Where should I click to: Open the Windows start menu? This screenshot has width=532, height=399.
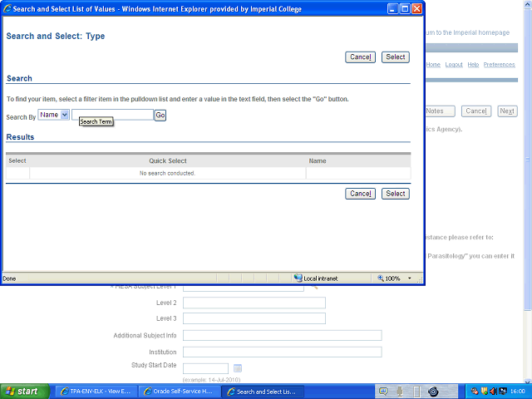(x=23, y=391)
